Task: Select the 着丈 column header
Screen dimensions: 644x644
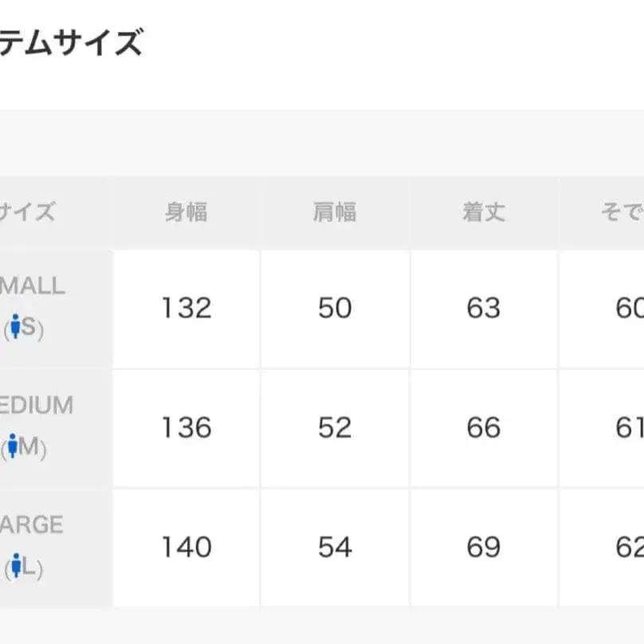Action: click(484, 213)
